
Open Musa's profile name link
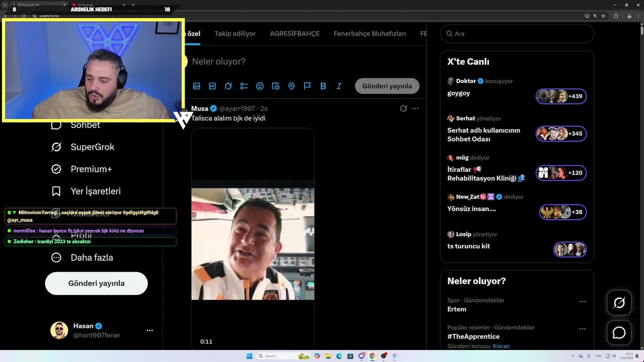(200, 109)
